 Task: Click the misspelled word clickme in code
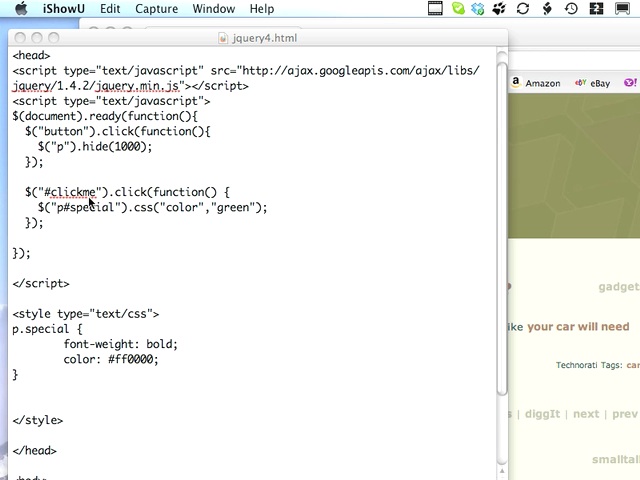(73, 192)
